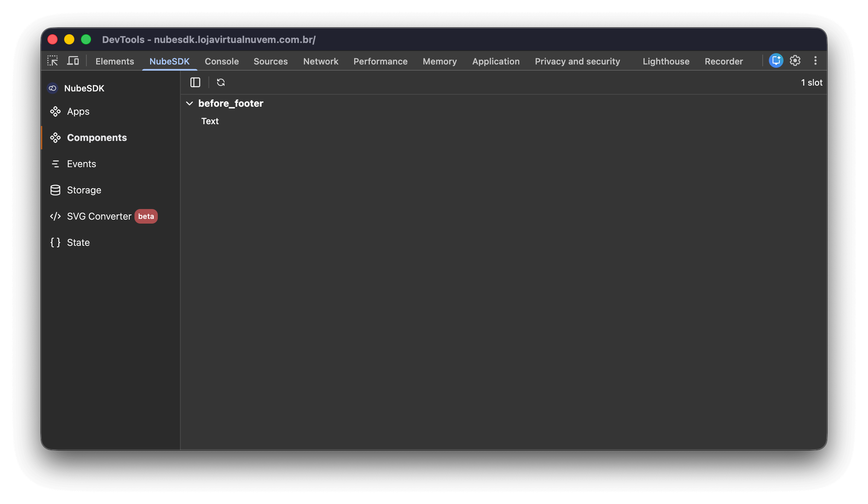The width and height of the screenshot is (868, 504).
Task: Open the SVG Converter beta tool
Action: point(99,216)
